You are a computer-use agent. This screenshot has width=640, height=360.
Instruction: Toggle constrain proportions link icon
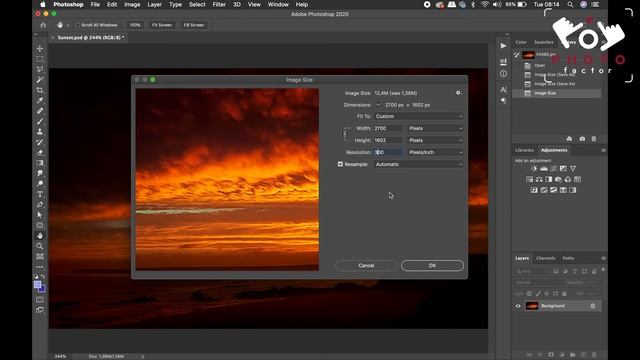click(345, 134)
